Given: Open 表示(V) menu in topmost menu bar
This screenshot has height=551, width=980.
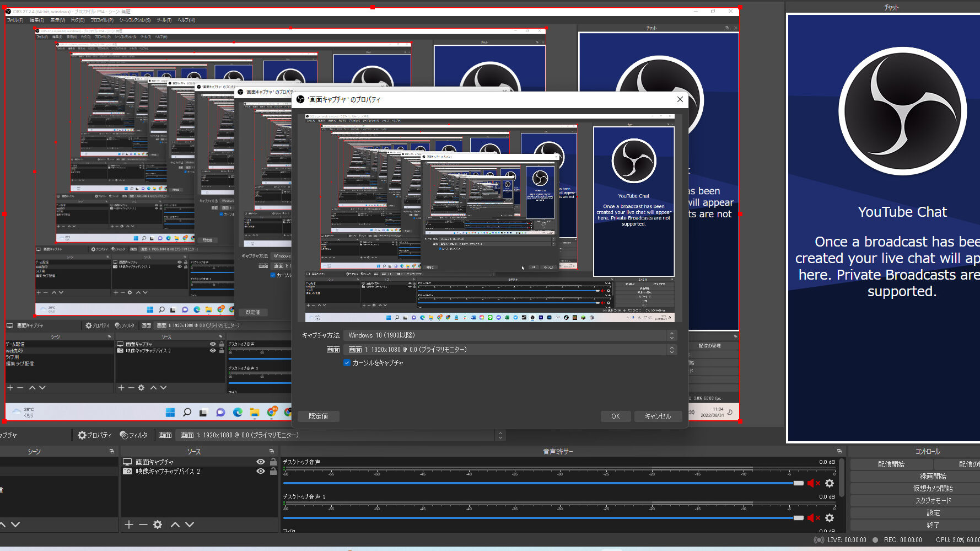Looking at the screenshot, I should pyautogui.click(x=58, y=20).
